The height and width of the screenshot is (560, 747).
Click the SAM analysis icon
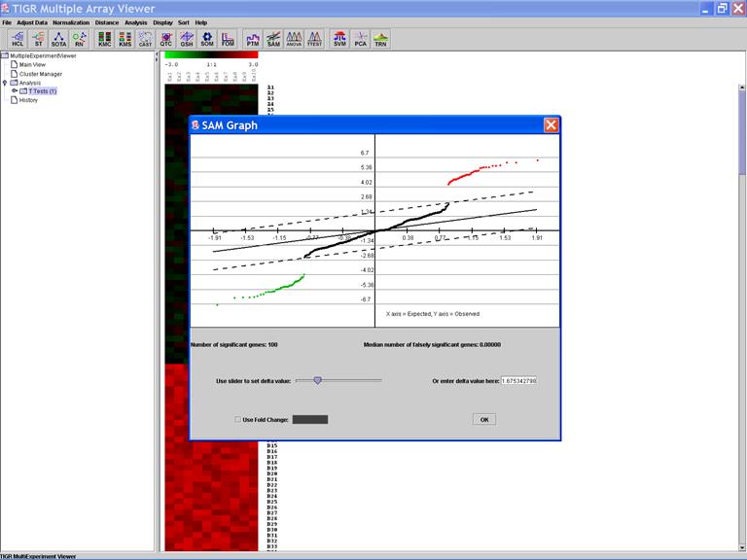click(x=273, y=40)
